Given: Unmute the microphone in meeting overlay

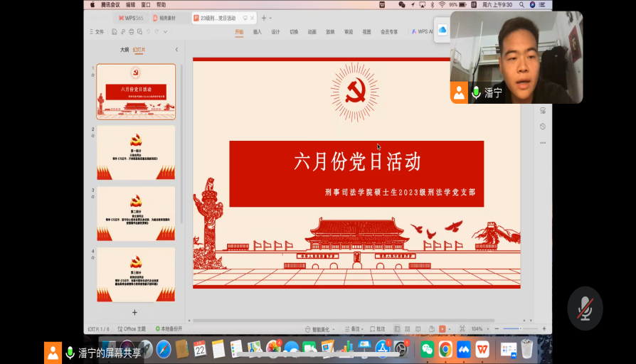Looking at the screenshot, I should pos(585,308).
